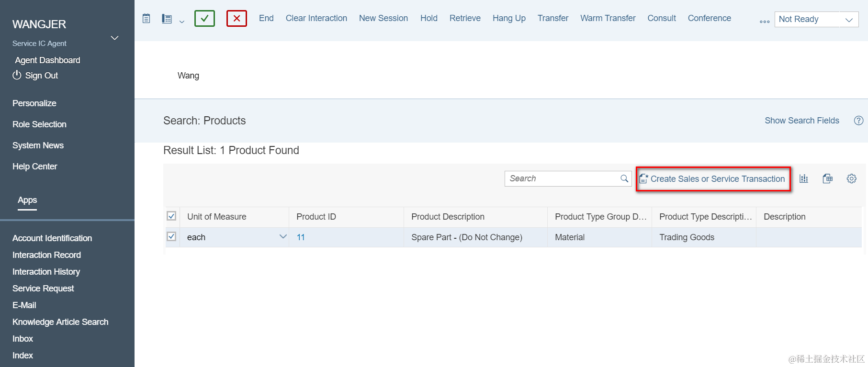This screenshot has height=367, width=868.
Task: Select the Apps tab
Action: [27, 200]
